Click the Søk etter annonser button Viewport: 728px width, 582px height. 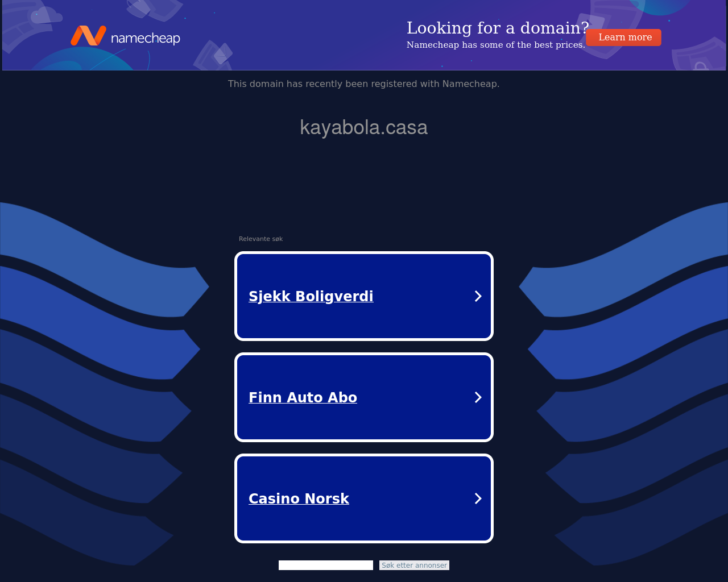click(x=414, y=565)
